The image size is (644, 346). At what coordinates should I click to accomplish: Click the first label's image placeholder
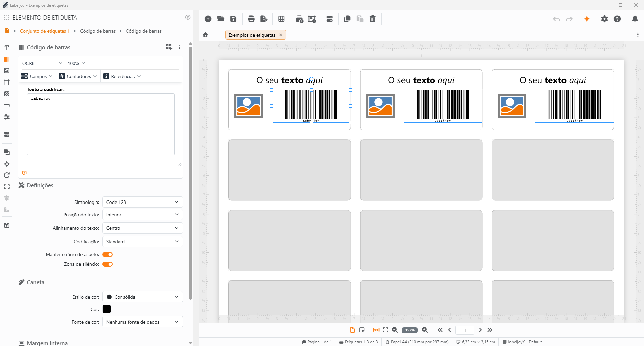(x=249, y=106)
